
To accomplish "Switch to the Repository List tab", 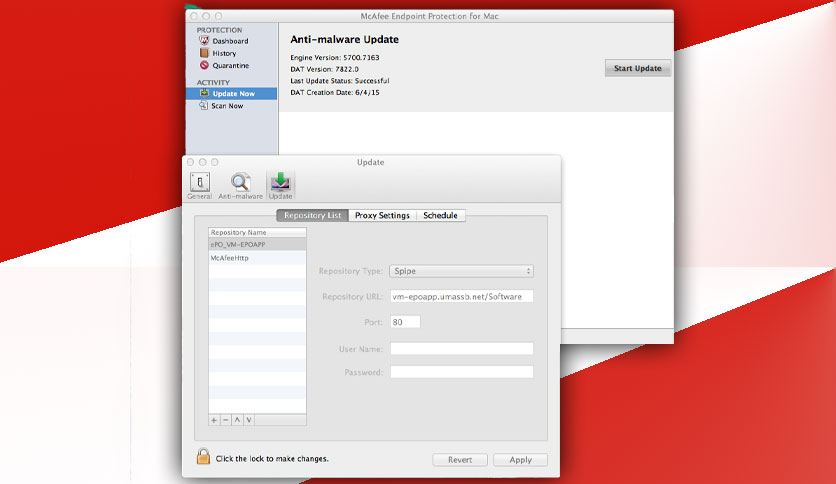I will (312, 215).
